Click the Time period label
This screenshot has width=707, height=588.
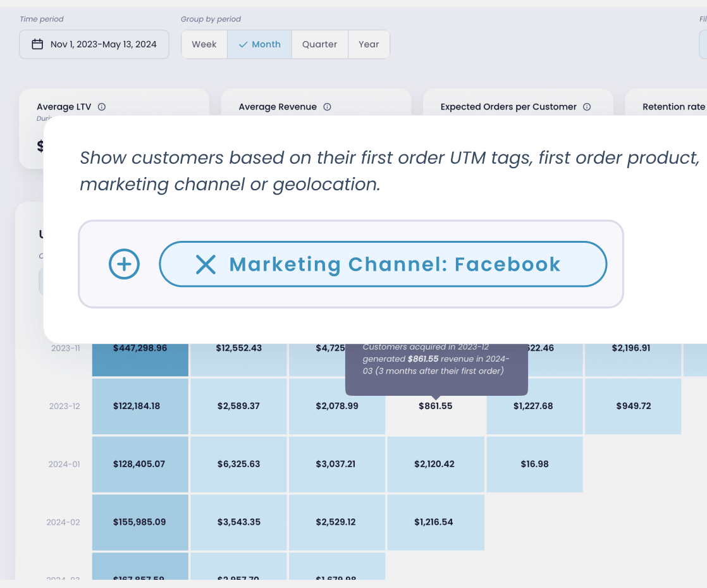point(42,19)
